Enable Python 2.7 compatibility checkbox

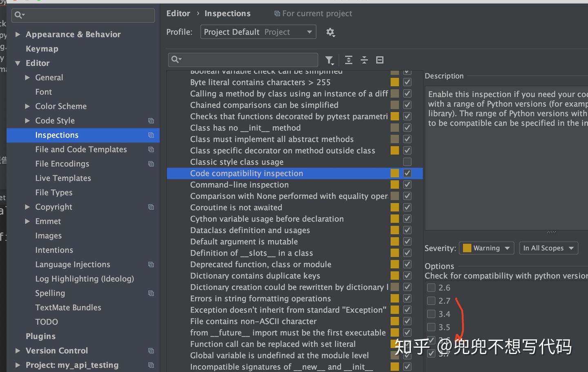point(431,300)
